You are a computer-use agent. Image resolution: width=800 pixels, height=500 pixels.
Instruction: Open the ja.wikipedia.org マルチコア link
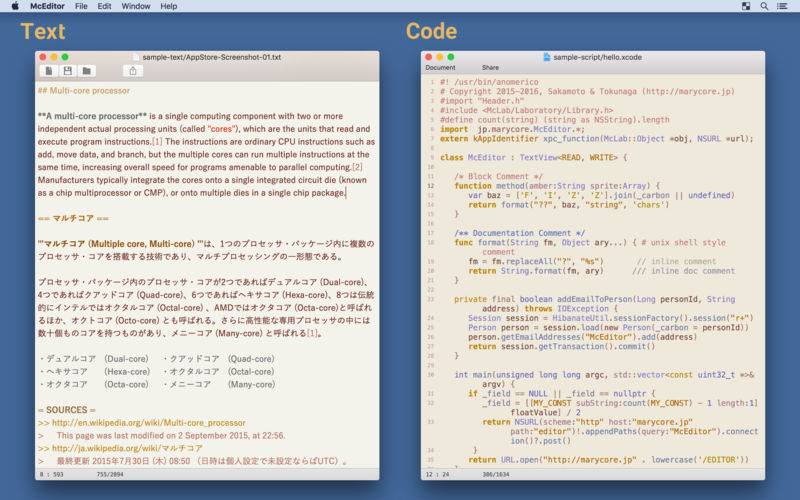pyautogui.click(x=127, y=448)
